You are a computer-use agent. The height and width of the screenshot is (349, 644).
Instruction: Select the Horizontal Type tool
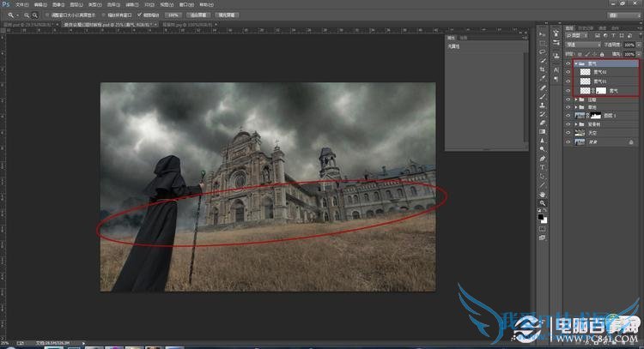click(x=543, y=166)
